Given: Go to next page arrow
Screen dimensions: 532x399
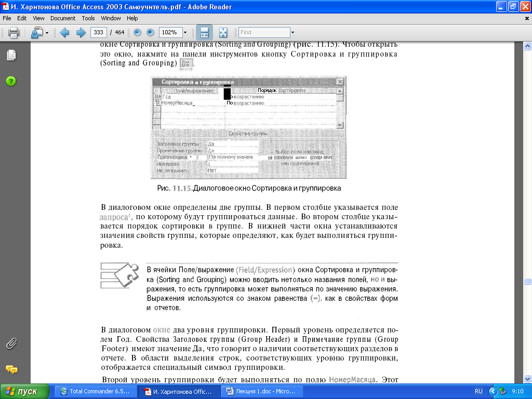Looking at the screenshot, I should [x=81, y=33].
